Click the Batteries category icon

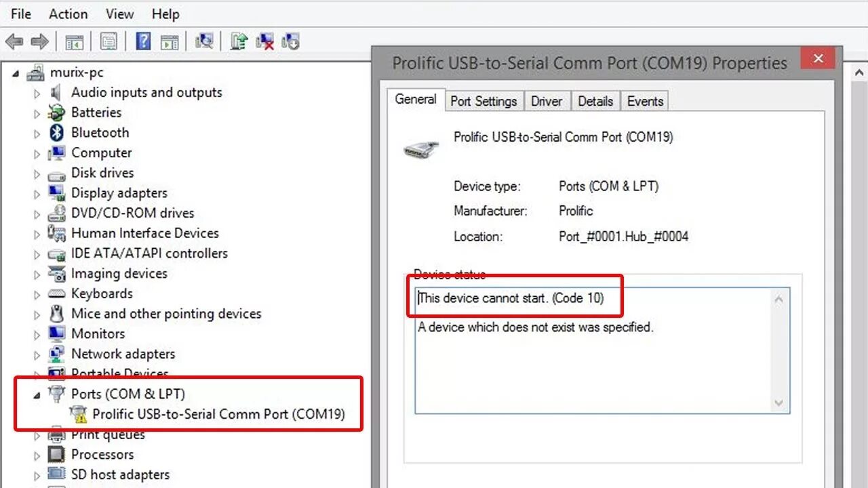57,113
